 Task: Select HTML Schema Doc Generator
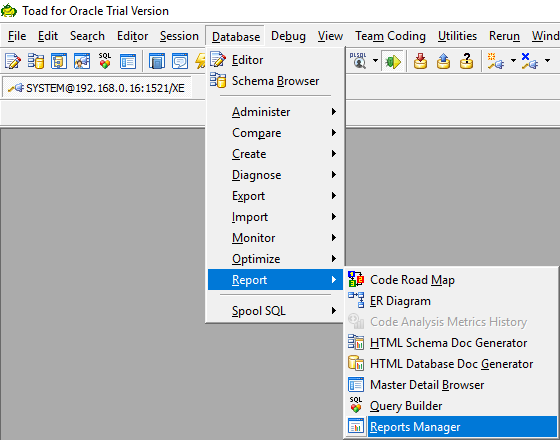(451, 343)
